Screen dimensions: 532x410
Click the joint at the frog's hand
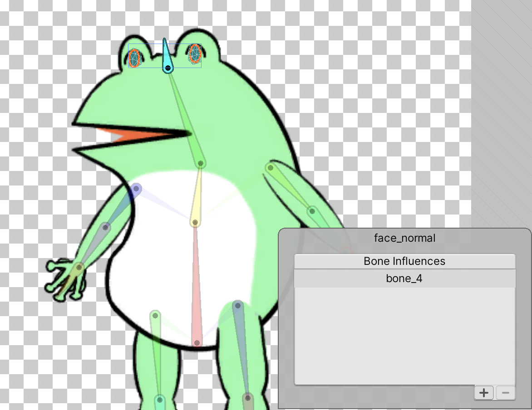79,268
